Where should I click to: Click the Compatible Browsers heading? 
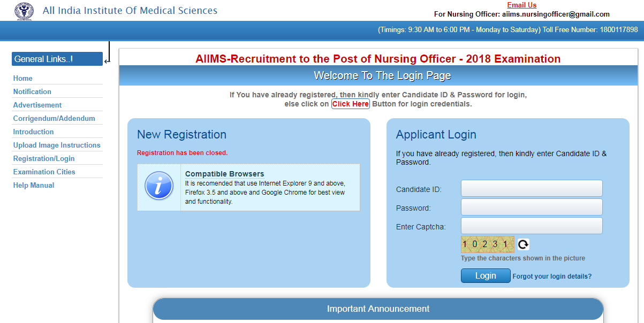[224, 174]
